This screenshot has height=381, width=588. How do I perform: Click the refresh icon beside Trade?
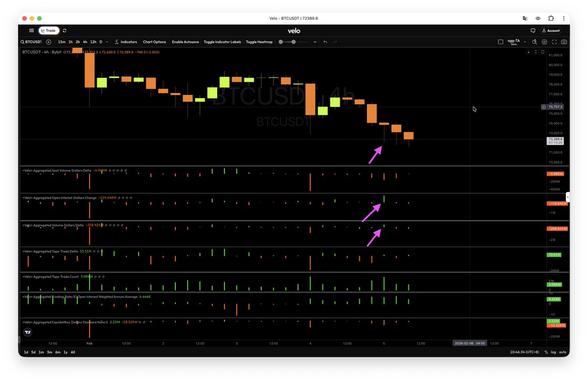click(x=65, y=30)
